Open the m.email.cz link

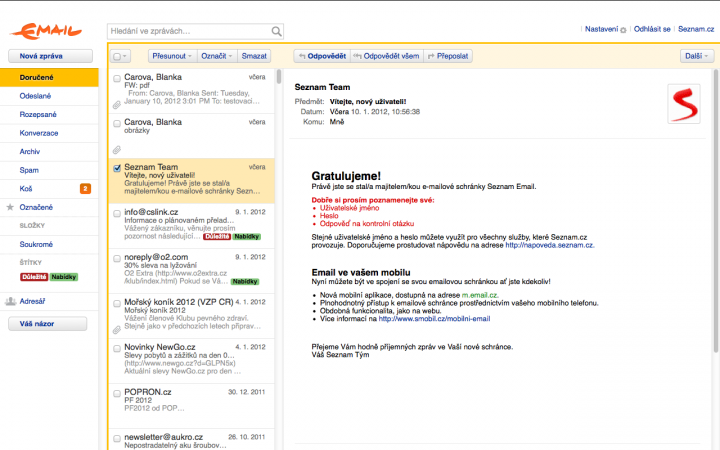click(480, 295)
